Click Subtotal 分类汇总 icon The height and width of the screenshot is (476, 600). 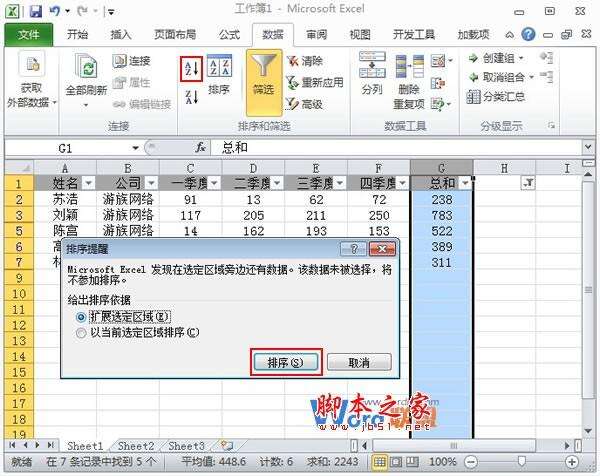[x=473, y=97]
